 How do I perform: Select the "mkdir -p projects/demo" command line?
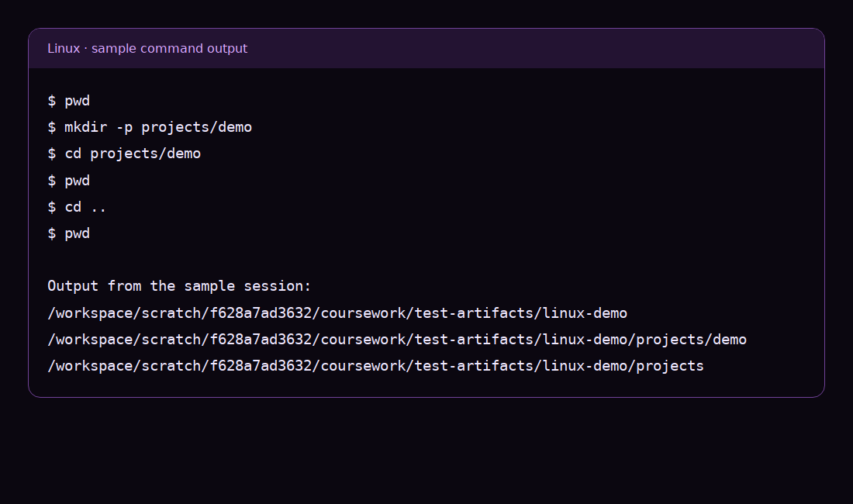coord(150,127)
